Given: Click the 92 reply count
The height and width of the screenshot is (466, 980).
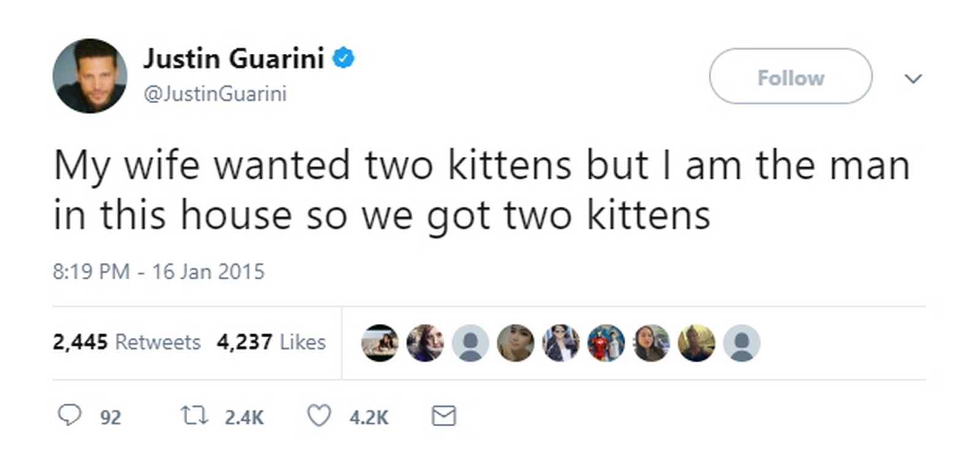Looking at the screenshot, I should coord(110,418).
